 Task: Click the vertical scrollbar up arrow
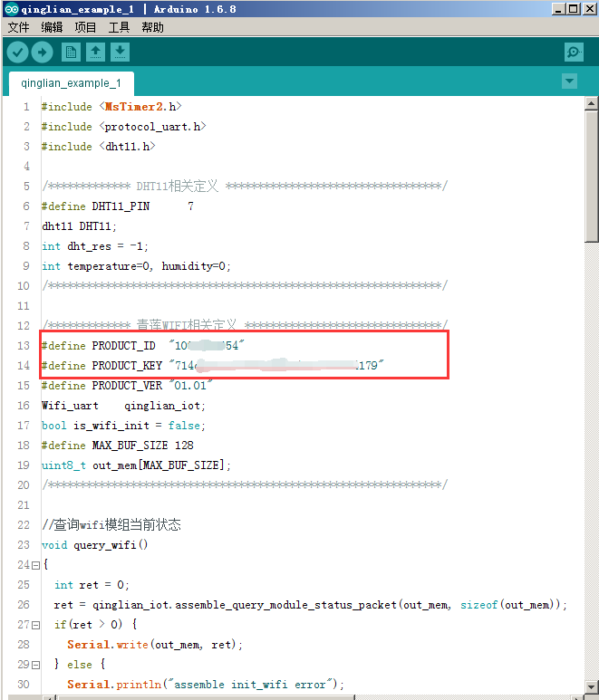click(x=591, y=103)
